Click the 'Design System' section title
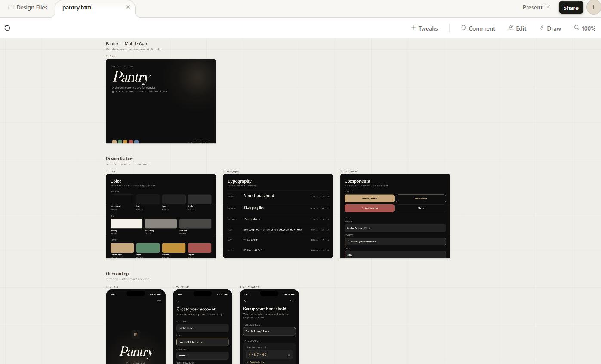 click(x=120, y=159)
